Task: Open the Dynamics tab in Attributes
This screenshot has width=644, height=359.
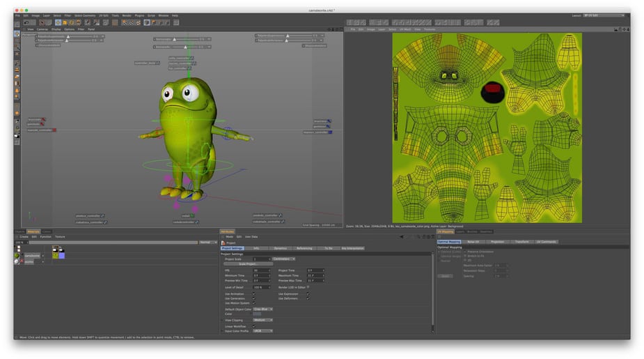Action: coord(281,248)
